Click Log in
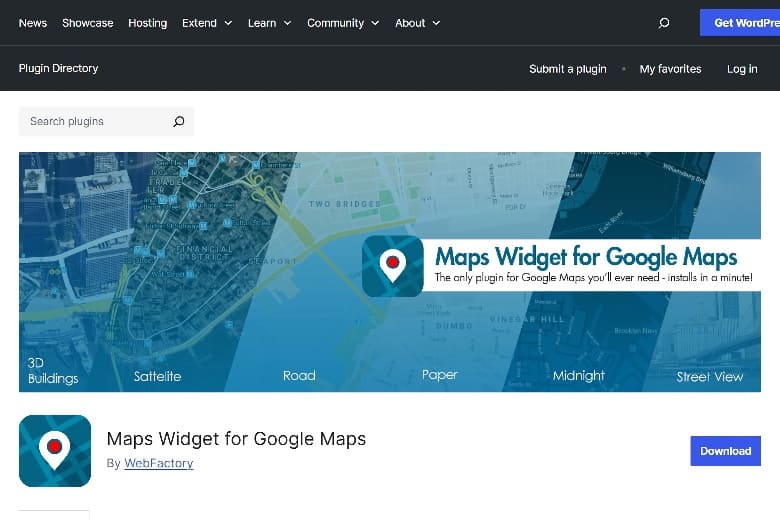The height and width of the screenshot is (520, 780). click(x=742, y=69)
